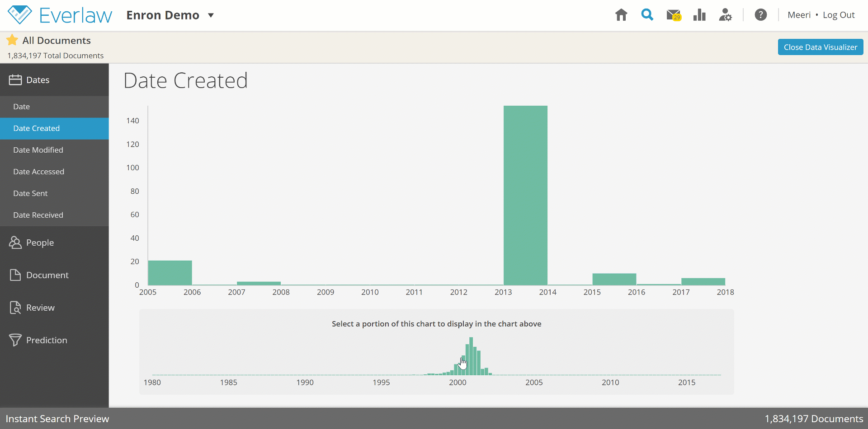This screenshot has width=868, height=429.
Task: Open the project admin settings icon
Action: point(725,15)
